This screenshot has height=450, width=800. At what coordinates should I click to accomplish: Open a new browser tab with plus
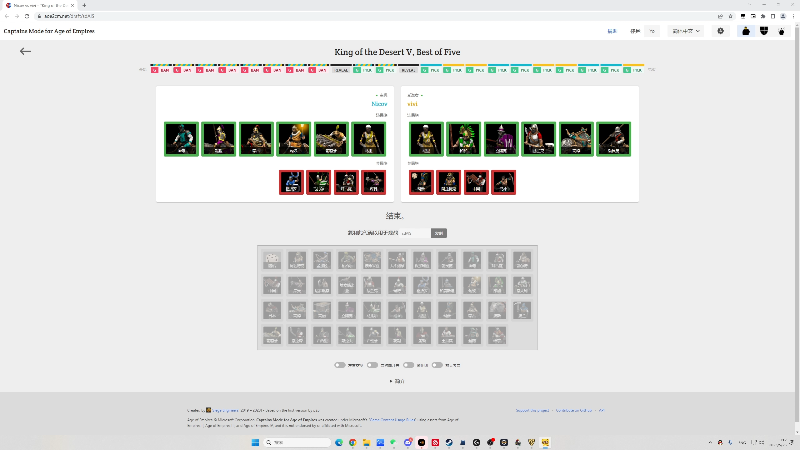pyautogui.click(x=84, y=5)
